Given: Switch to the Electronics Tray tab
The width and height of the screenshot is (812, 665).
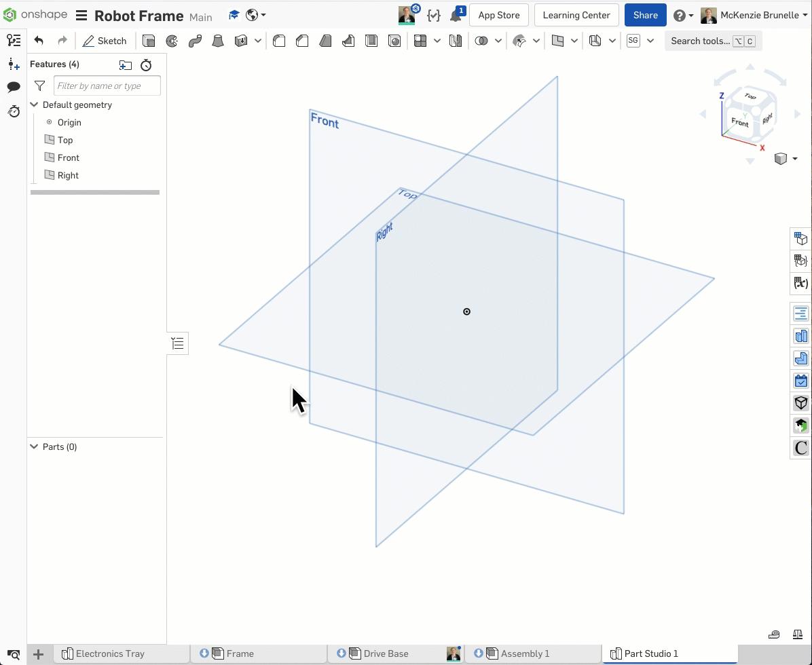Looking at the screenshot, I should point(110,653).
